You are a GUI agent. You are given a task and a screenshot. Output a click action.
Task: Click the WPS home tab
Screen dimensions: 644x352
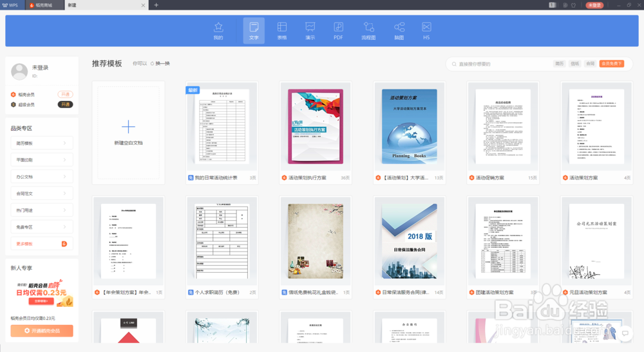[x=11, y=5]
